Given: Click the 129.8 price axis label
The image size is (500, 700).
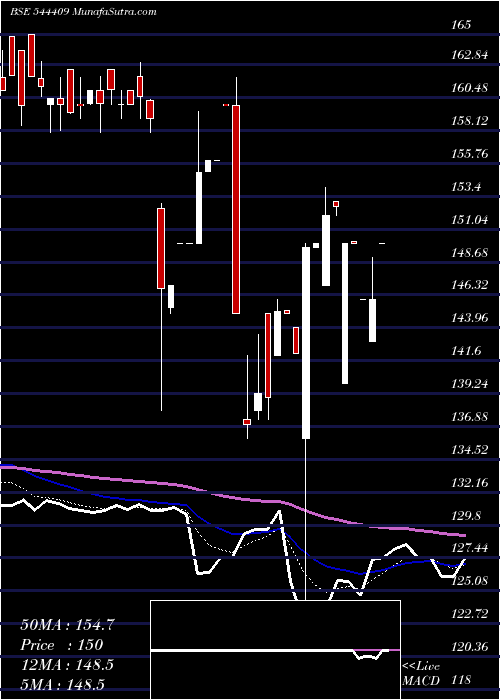Looking at the screenshot, I should pos(467,516).
